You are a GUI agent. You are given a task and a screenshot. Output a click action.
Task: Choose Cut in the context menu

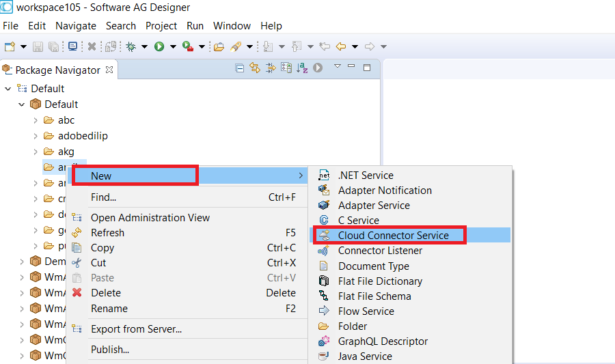187,262
